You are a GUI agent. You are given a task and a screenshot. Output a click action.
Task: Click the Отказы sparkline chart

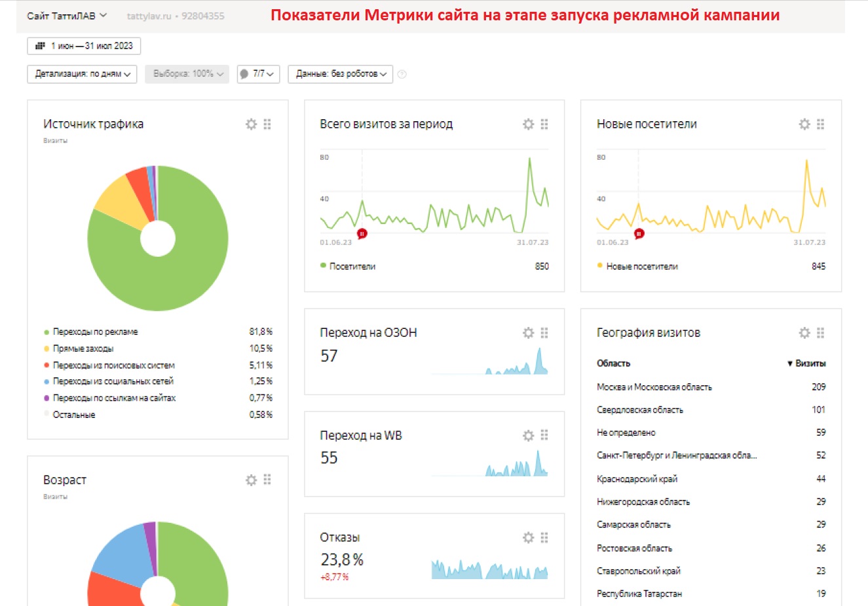click(x=490, y=569)
